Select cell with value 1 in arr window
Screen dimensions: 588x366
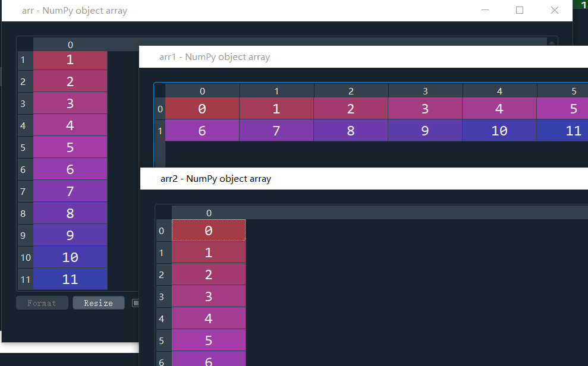tap(70, 60)
